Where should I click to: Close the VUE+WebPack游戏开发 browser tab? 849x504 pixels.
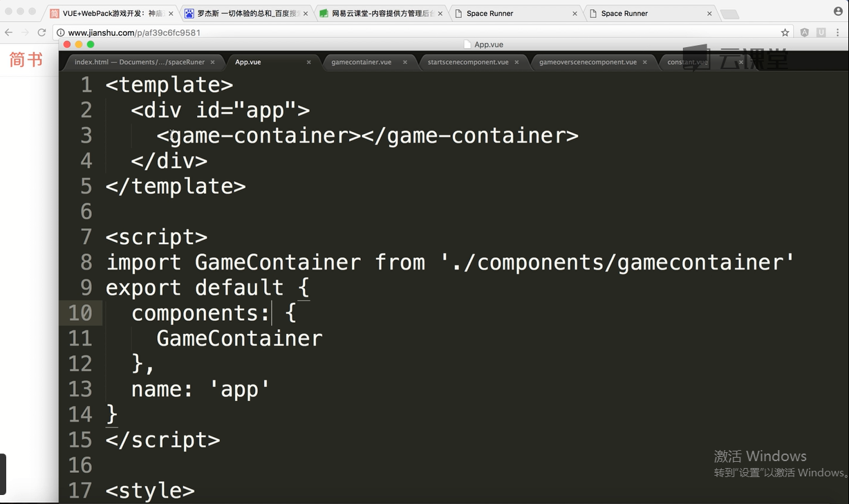click(171, 13)
